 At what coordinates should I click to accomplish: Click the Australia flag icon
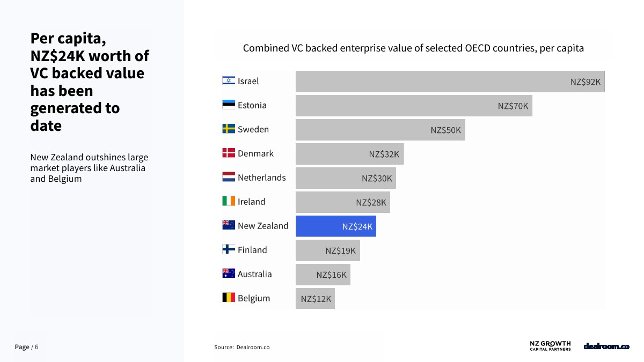click(x=229, y=274)
